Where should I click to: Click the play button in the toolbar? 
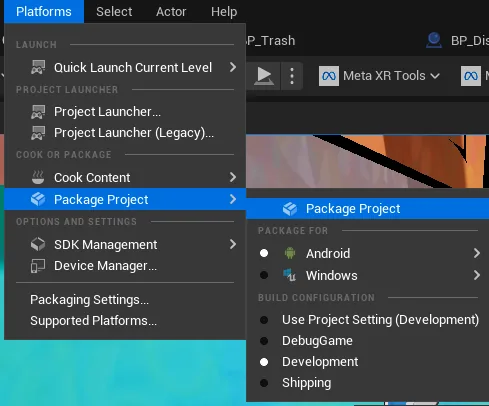click(264, 76)
